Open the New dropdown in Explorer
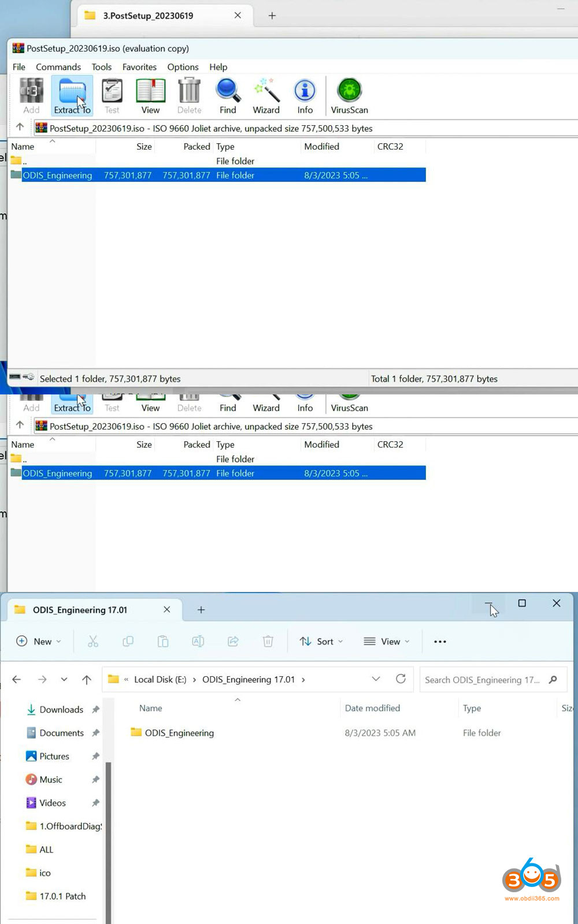 tap(39, 642)
